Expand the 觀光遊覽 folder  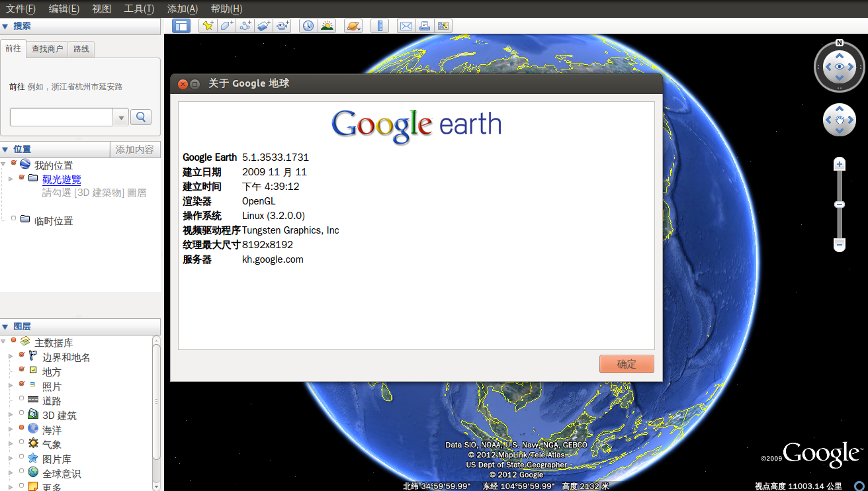pyautogui.click(x=11, y=179)
